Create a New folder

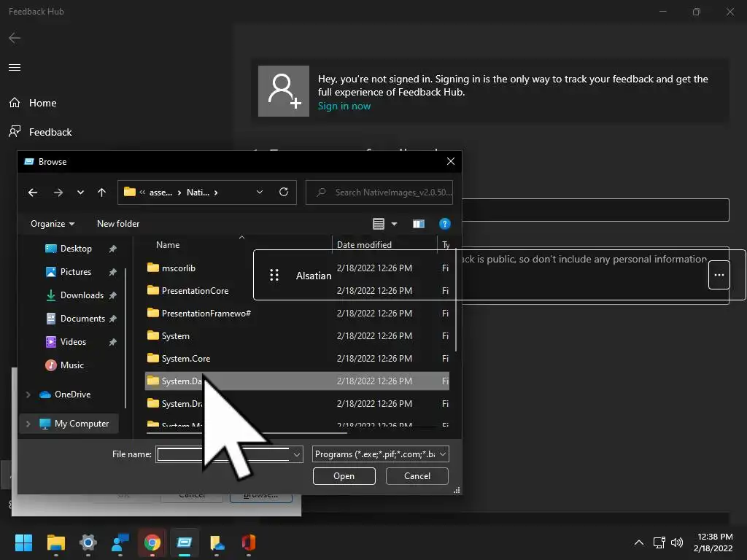coord(118,224)
